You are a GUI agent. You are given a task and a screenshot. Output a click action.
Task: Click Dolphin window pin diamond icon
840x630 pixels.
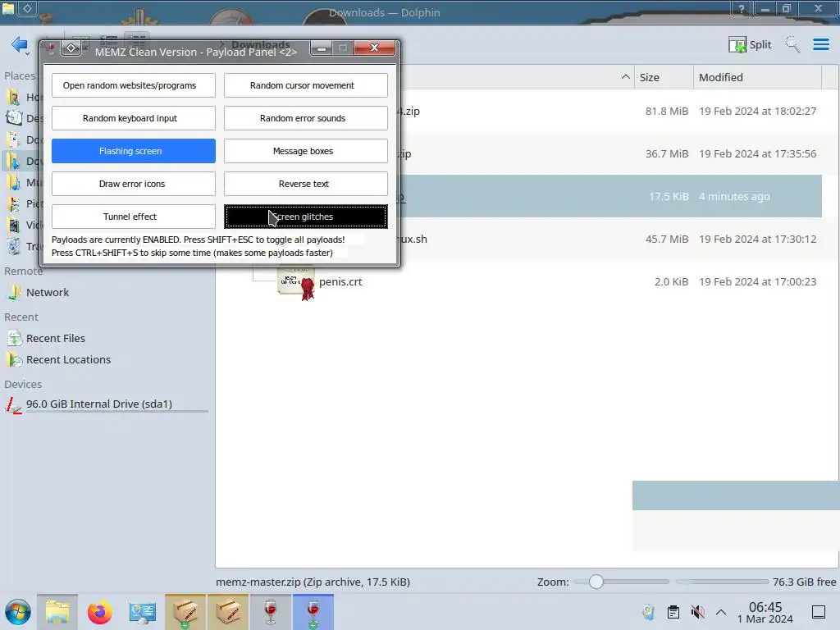point(27,8)
